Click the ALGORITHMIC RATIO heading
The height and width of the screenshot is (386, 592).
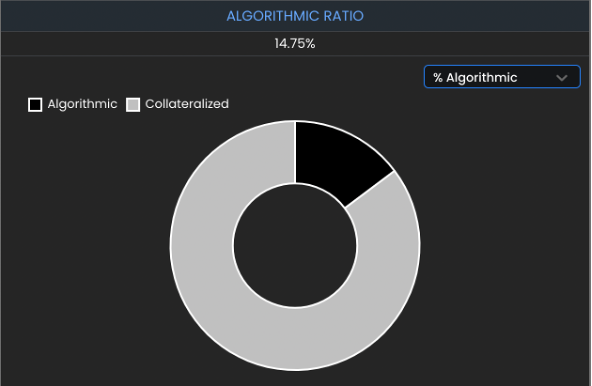pyautogui.click(x=295, y=16)
